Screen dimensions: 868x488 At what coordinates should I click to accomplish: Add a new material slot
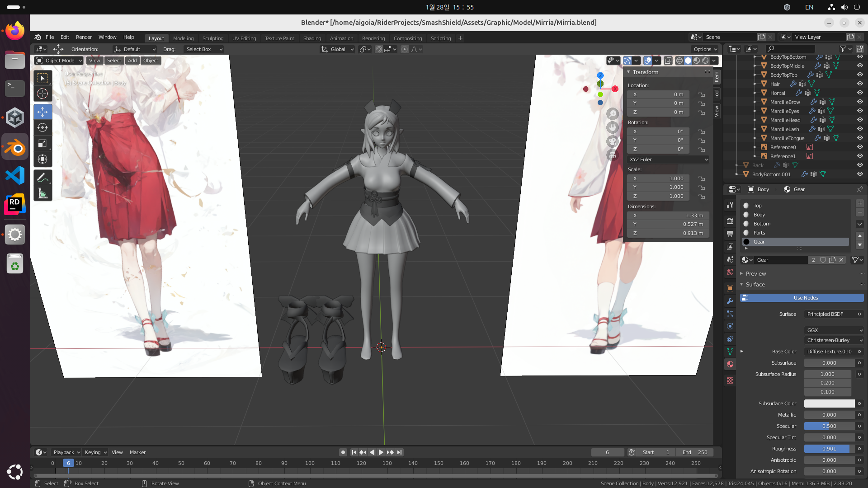[860, 203]
